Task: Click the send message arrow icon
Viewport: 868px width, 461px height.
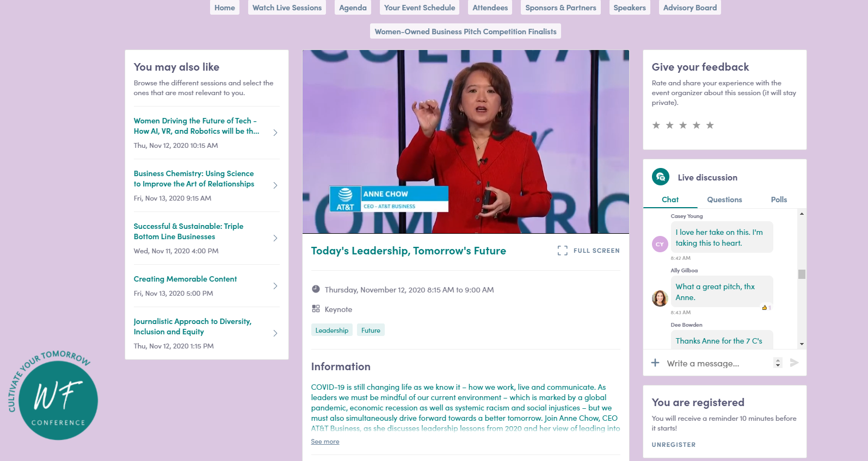Action: point(794,363)
